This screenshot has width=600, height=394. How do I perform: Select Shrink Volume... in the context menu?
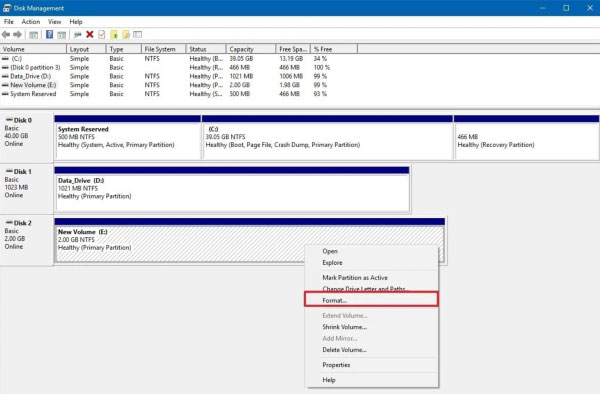(344, 327)
